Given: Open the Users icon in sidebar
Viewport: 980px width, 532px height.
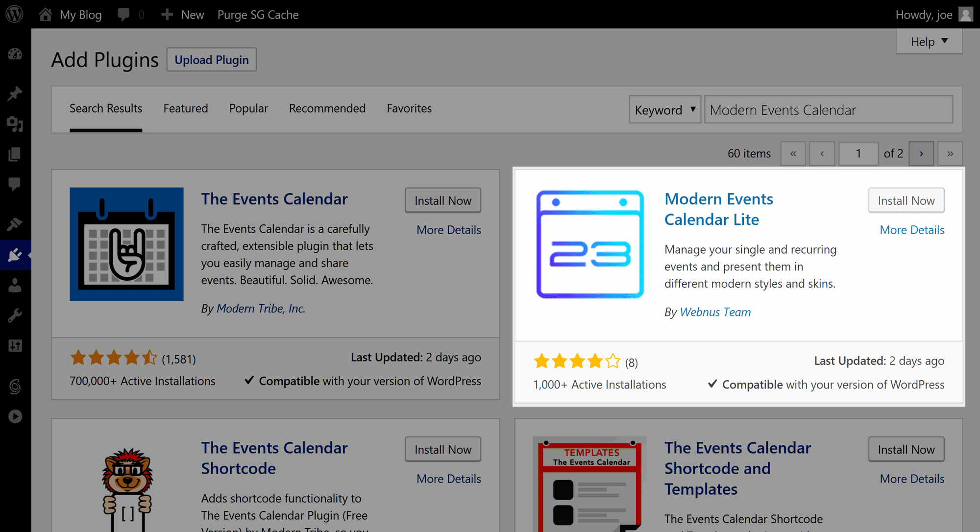Looking at the screenshot, I should point(15,286).
